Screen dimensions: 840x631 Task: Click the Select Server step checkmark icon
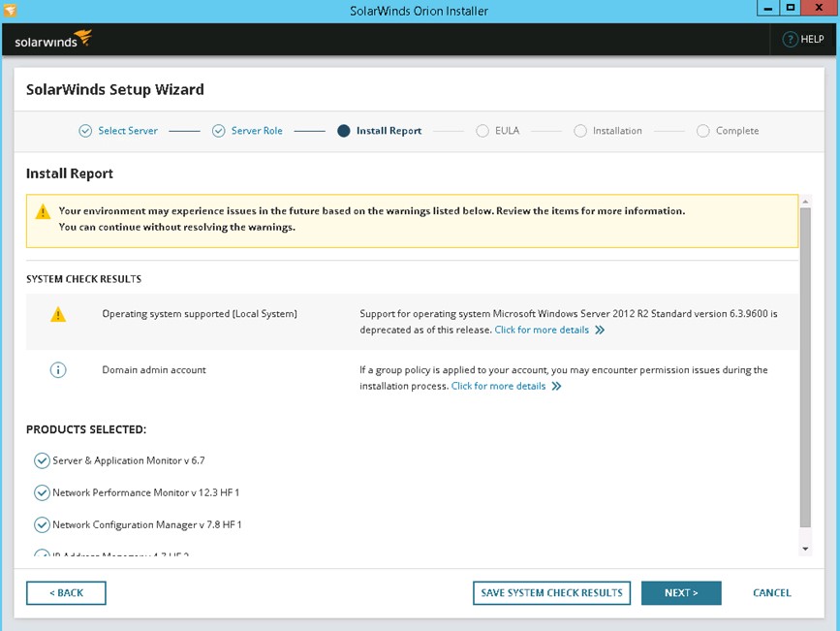point(85,131)
